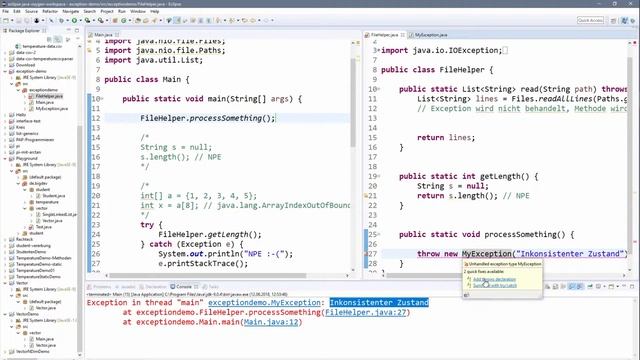Click the Package Explorer view icon
The width and height of the screenshot is (640, 360).
[5, 31]
